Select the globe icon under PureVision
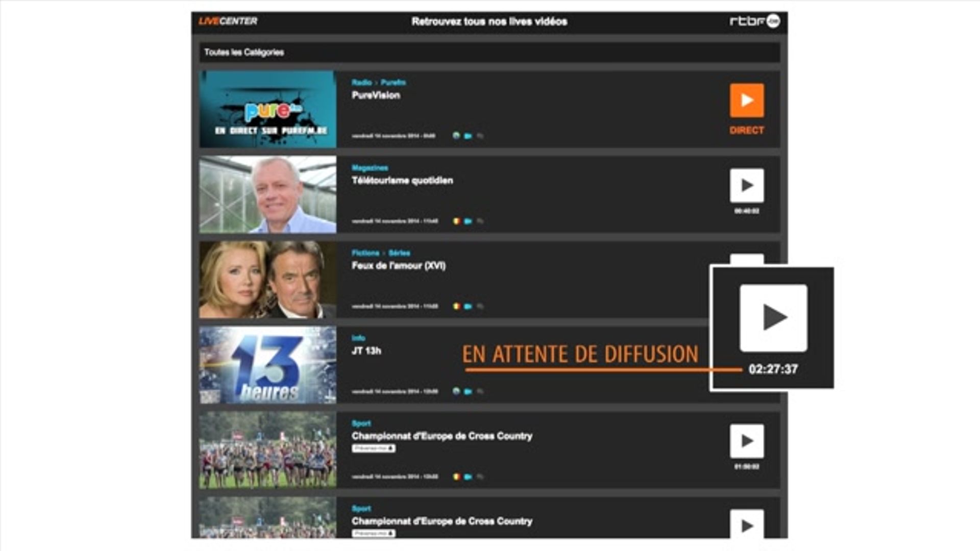 [456, 136]
